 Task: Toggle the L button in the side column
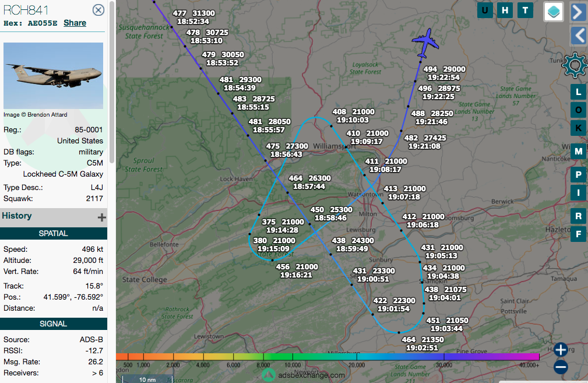(578, 92)
